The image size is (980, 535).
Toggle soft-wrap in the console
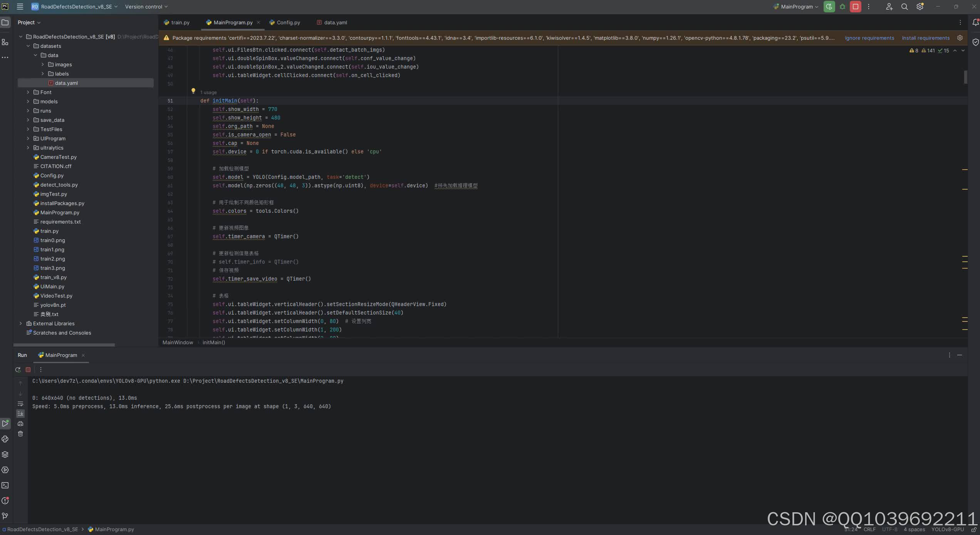coord(20,404)
